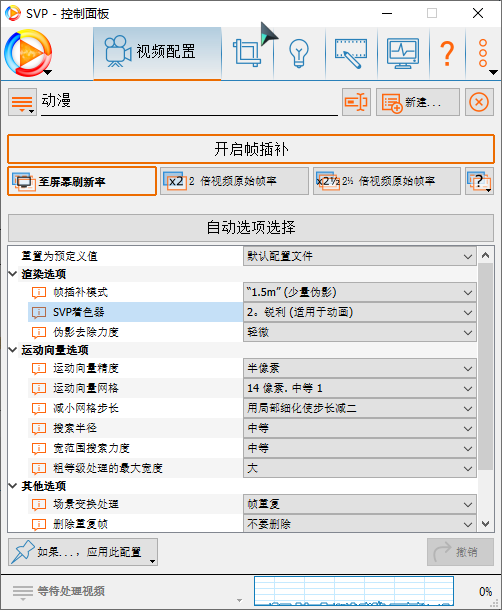This screenshot has width=502, height=610.
Task: Click the scrollbar up arrow
Action: [485, 255]
